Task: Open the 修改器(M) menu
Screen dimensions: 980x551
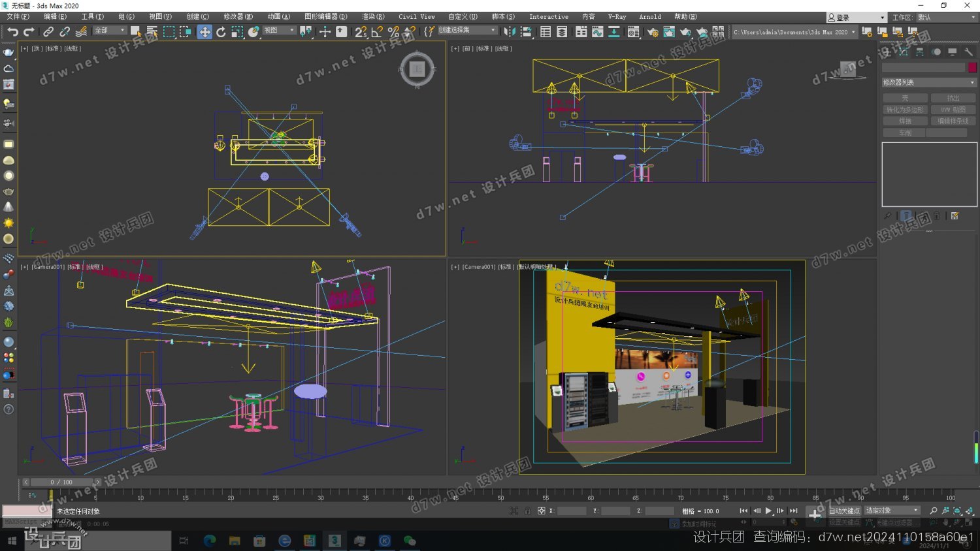Action: 238,17
